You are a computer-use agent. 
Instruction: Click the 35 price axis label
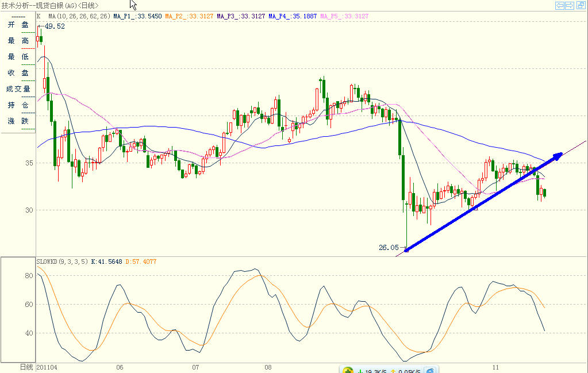[x=29, y=163]
